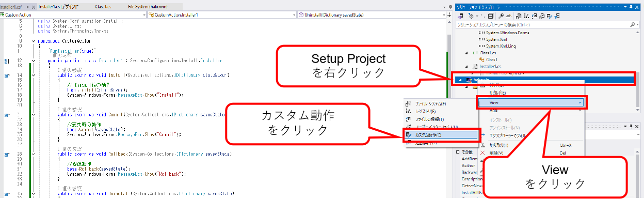Open the Add submenu in the context menu
The image size is (644, 199).
coord(531,111)
